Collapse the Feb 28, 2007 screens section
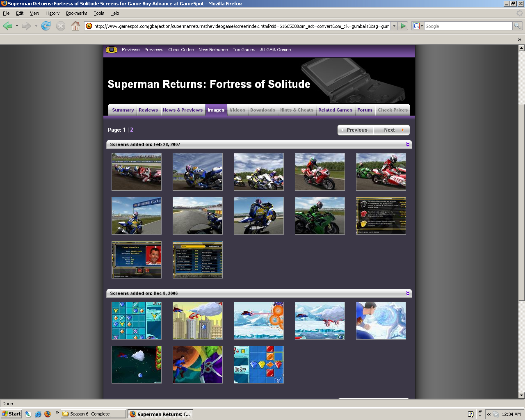This screenshot has width=525, height=420. (408, 144)
